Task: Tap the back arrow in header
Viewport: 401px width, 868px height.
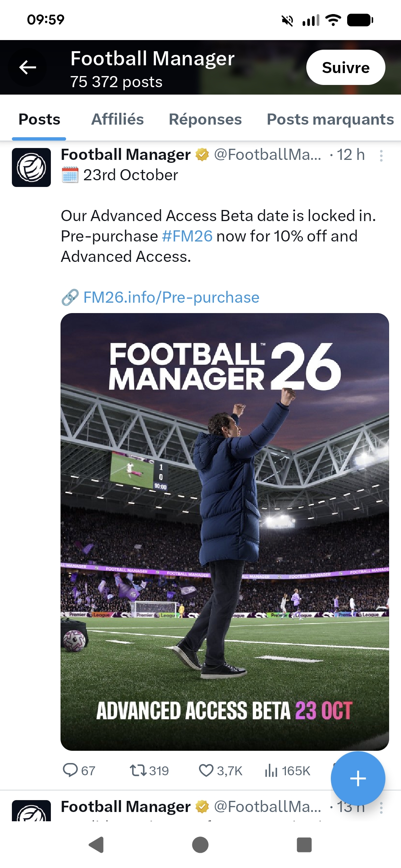Action: (x=27, y=68)
